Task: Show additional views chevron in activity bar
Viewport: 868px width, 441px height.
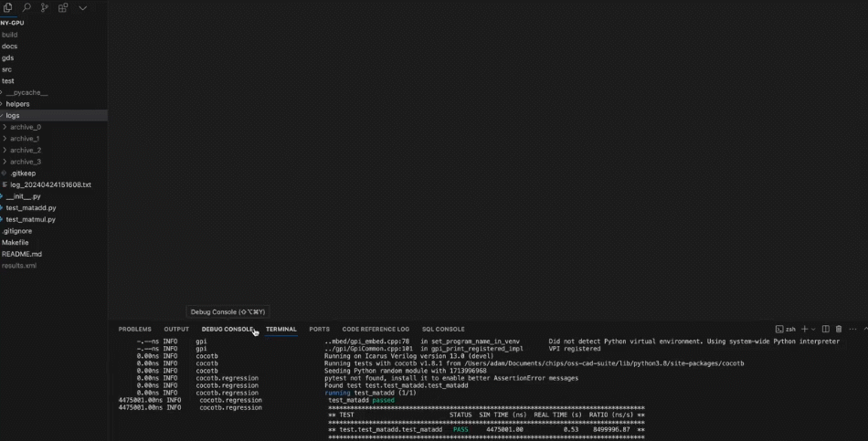Action: 82,7
